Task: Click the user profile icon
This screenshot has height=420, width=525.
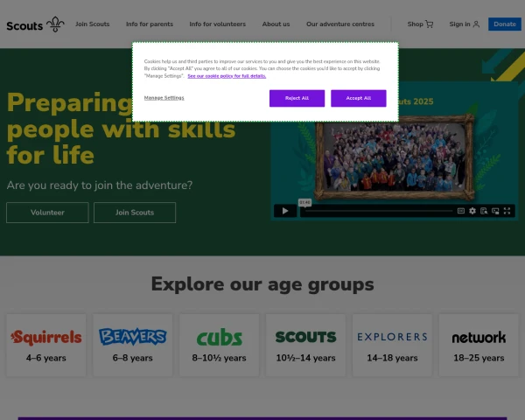Action: (476, 24)
